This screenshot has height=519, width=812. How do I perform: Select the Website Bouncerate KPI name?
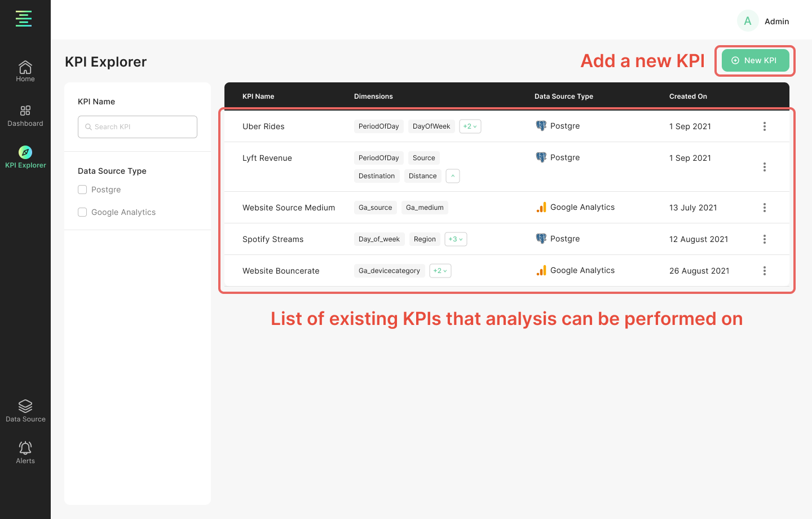click(x=281, y=271)
